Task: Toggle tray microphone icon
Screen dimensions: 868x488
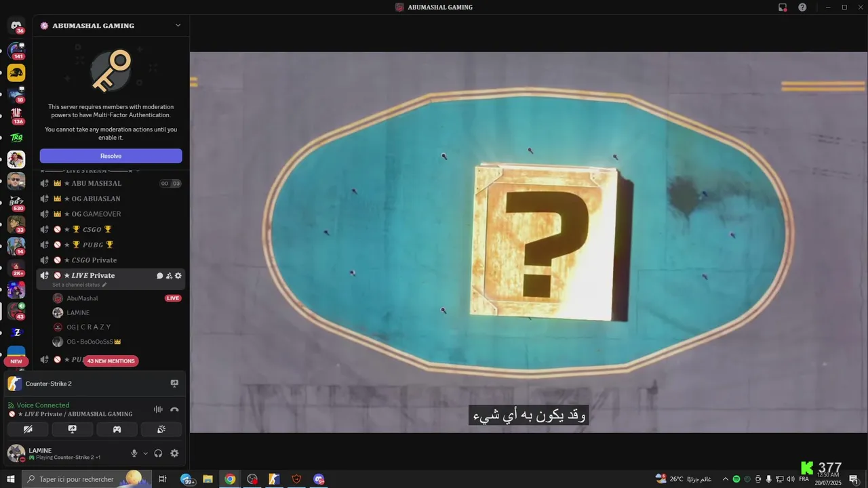Action: (x=768, y=479)
